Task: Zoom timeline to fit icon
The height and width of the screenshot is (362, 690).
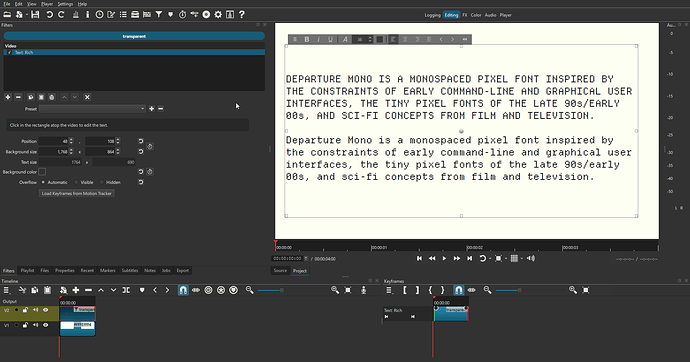Action: (348, 290)
